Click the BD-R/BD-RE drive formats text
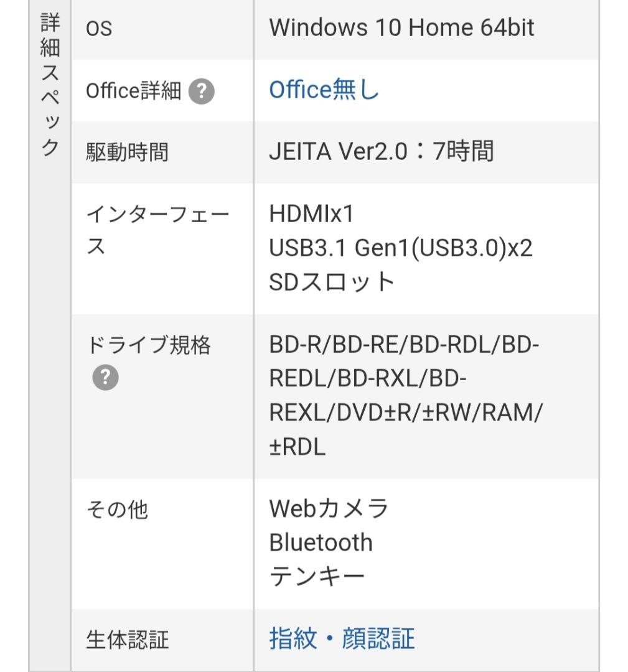Image resolution: width=628 pixels, height=672 pixels. (406, 396)
